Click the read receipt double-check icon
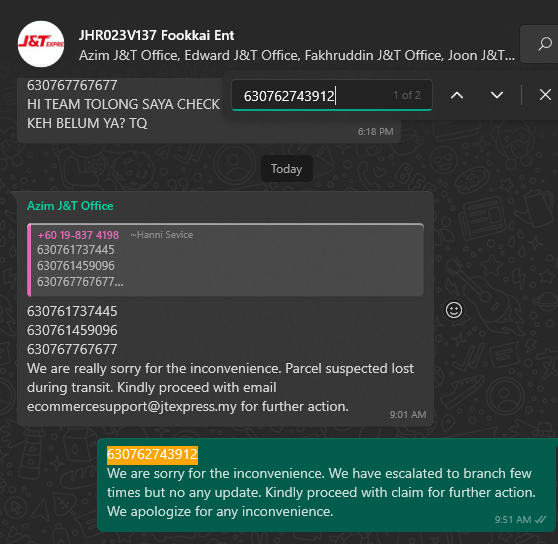Image resolution: width=558 pixels, height=544 pixels. pyautogui.click(x=541, y=520)
